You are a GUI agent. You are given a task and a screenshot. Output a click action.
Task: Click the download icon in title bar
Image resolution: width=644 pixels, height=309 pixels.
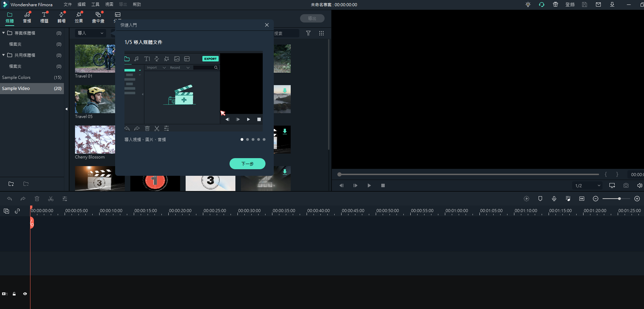[612, 4]
